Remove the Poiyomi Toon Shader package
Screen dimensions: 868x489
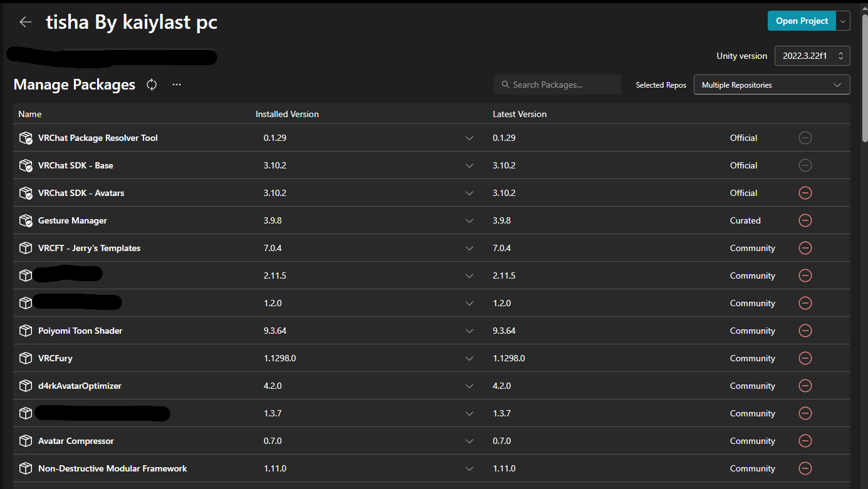[x=805, y=331]
